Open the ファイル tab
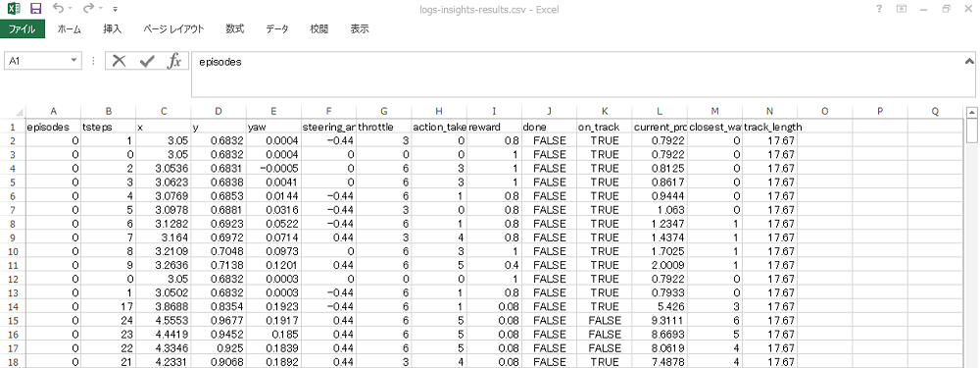 (x=23, y=29)
